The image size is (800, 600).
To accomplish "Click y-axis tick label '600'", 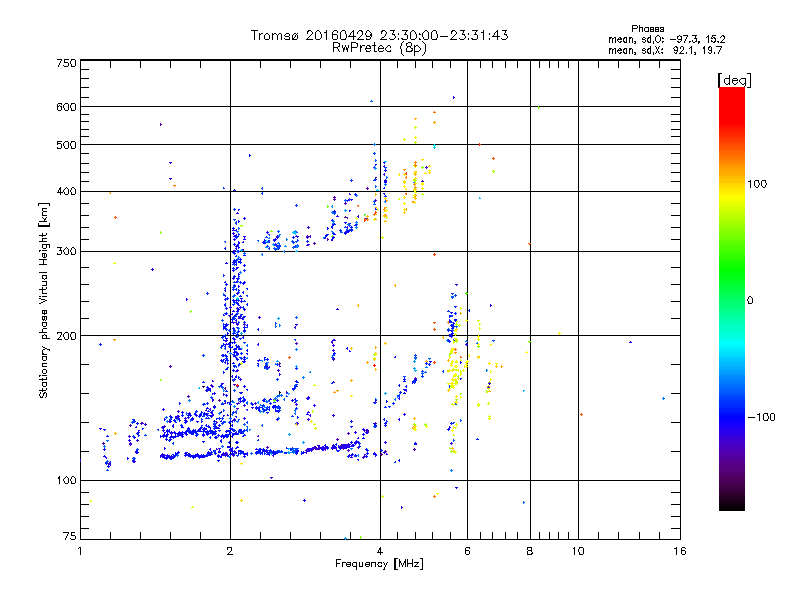I will coord(67,107).
